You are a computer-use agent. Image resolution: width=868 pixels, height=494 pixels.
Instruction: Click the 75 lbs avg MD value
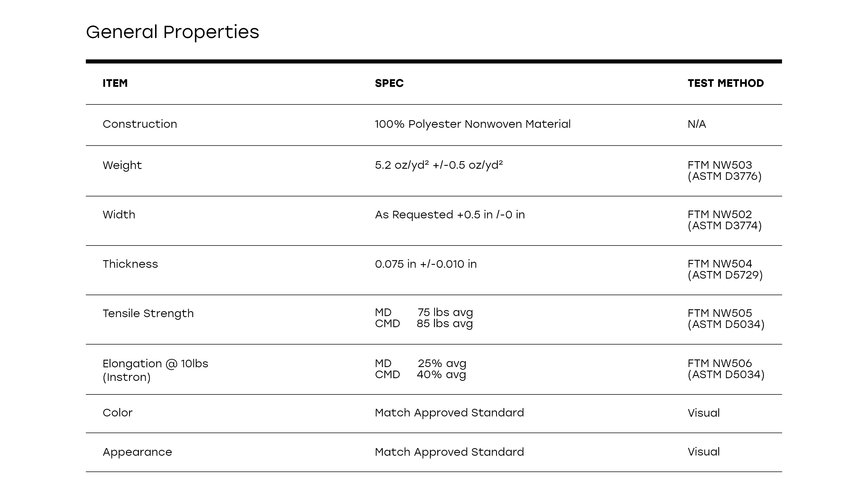click(445, 312)
